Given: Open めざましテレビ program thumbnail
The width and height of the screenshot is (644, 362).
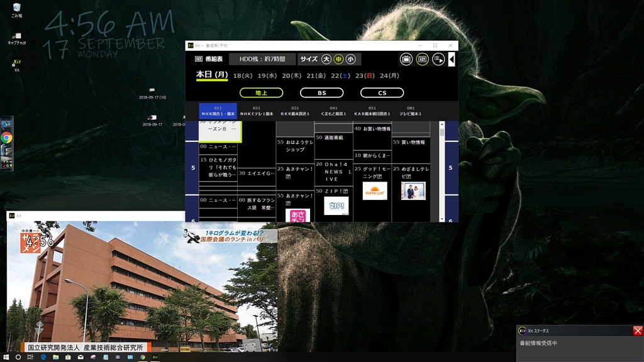Looking at the screenshot, I should [413, 191].
